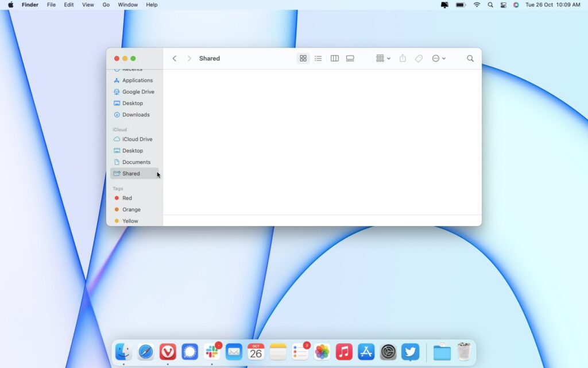Select Applications in the sidebar
The height and width of the screenshot is (368, 588).
coord(138,80)
